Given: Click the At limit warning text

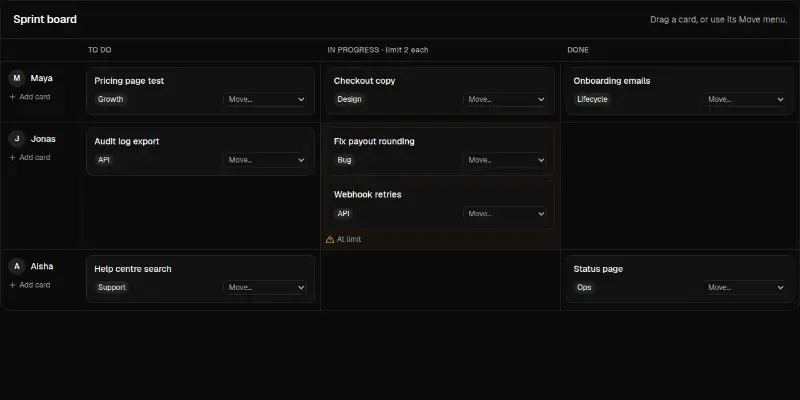Looking at the screenshot, I should [x=349, y=239].
